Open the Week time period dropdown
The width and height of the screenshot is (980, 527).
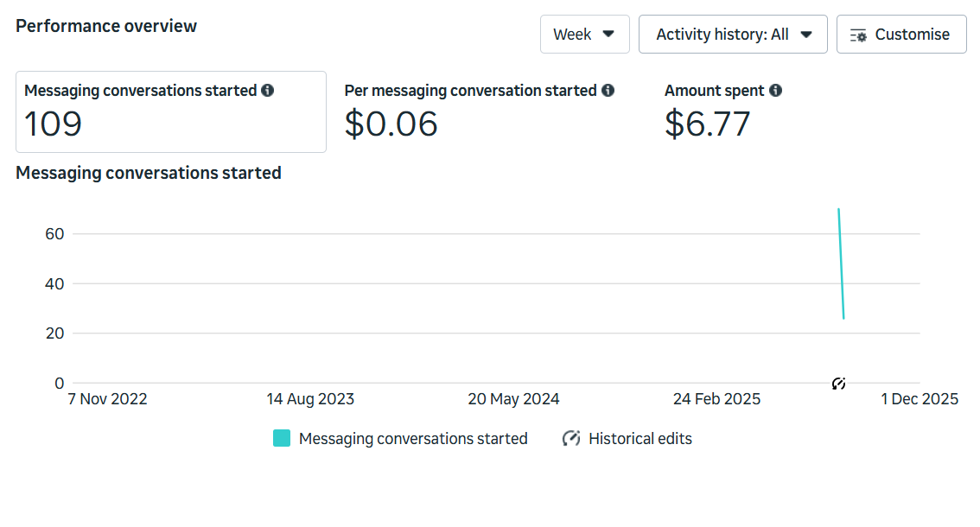584,35
